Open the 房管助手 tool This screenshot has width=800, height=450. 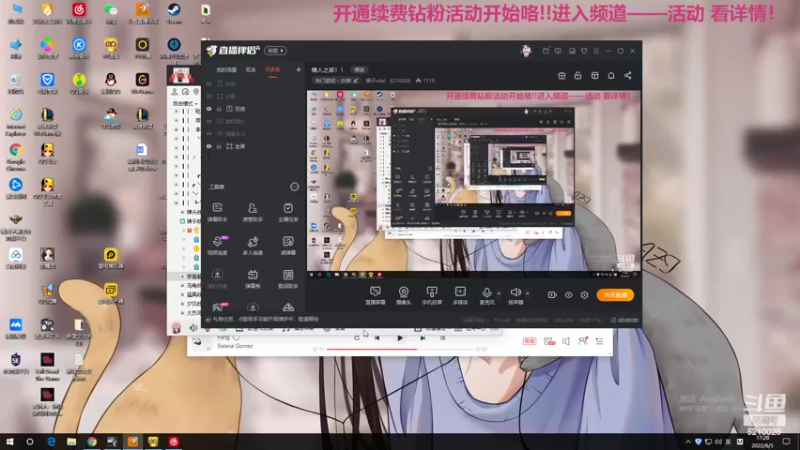click(x=253, y=212)
